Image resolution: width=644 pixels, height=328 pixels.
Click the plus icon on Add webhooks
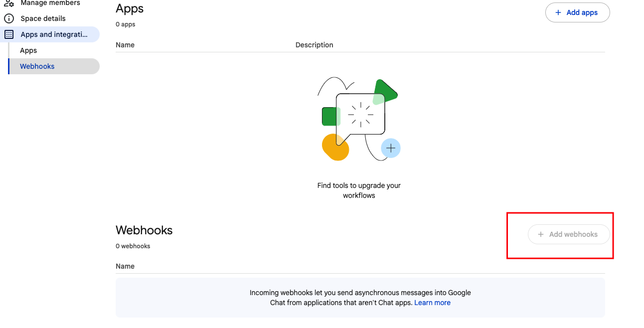541,234
